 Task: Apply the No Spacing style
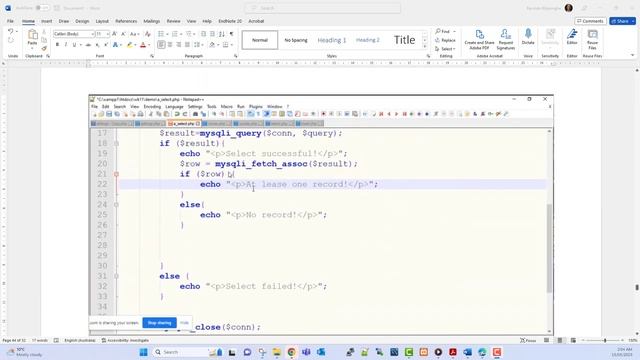coord(296,40)
